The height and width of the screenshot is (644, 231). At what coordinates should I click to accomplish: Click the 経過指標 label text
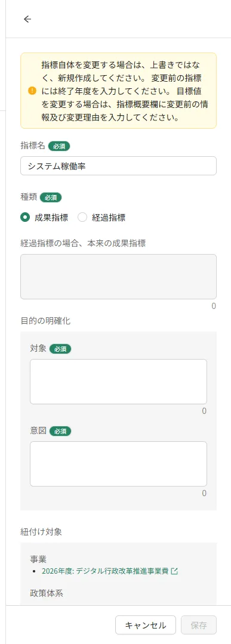pos(109,218)
